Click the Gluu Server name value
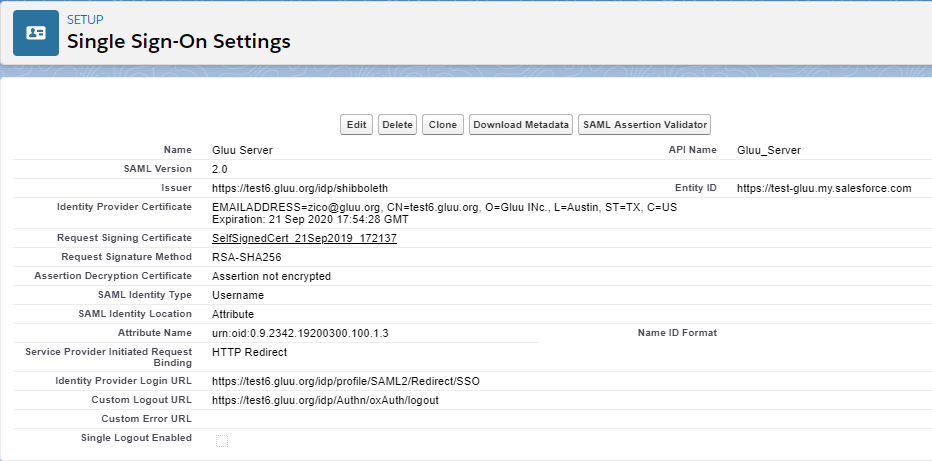 pyautogui.click(x=242, y=150)
